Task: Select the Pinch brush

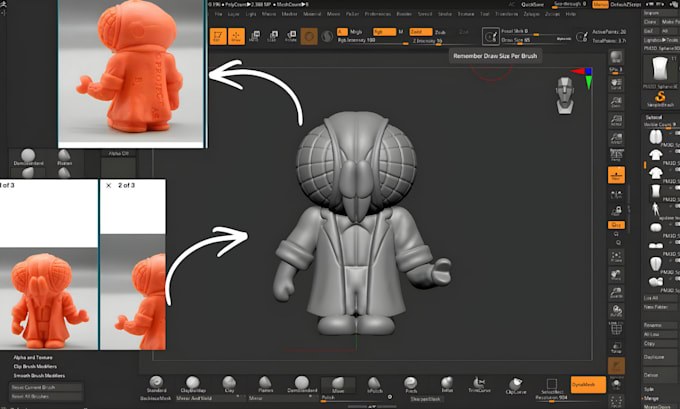Action: 411,384
